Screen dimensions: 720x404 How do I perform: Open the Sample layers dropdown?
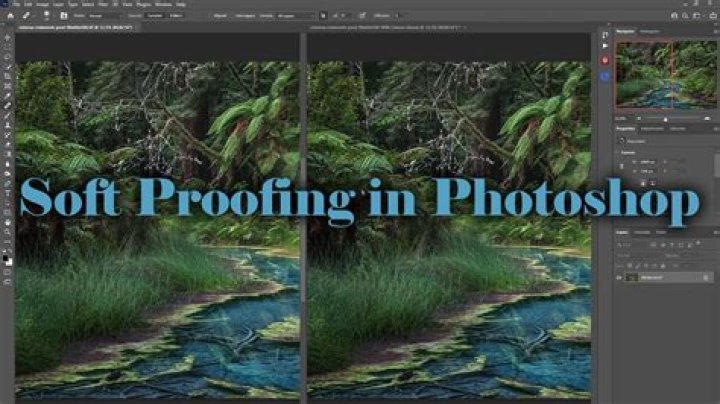coord(295,16)
